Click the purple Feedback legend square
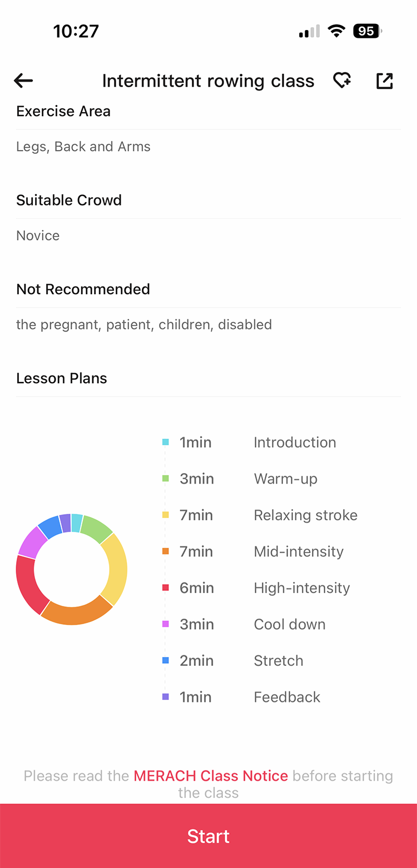The height and width of the screenshot is (868, 417). [166, 697]
